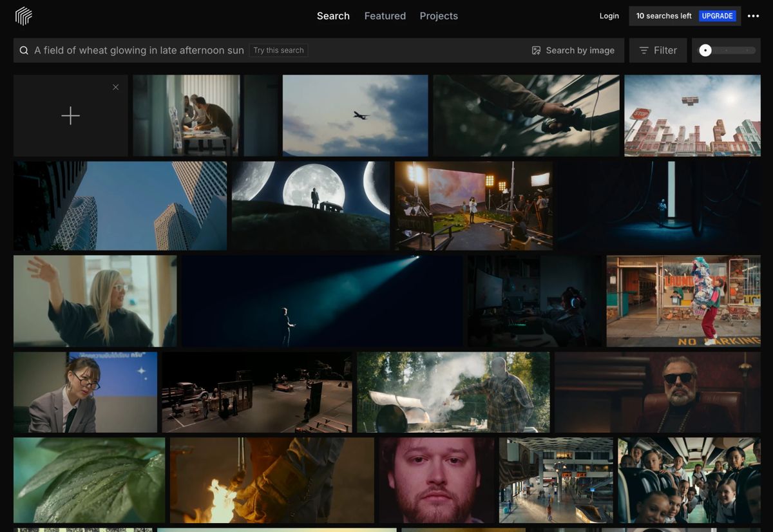Click the blue UPGRADE button
The width and height of the screenshot is (773, 532).
[718, 16]
